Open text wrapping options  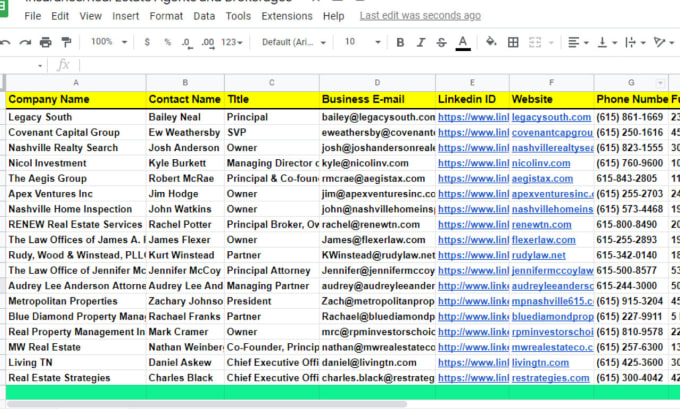pos(635,42)
